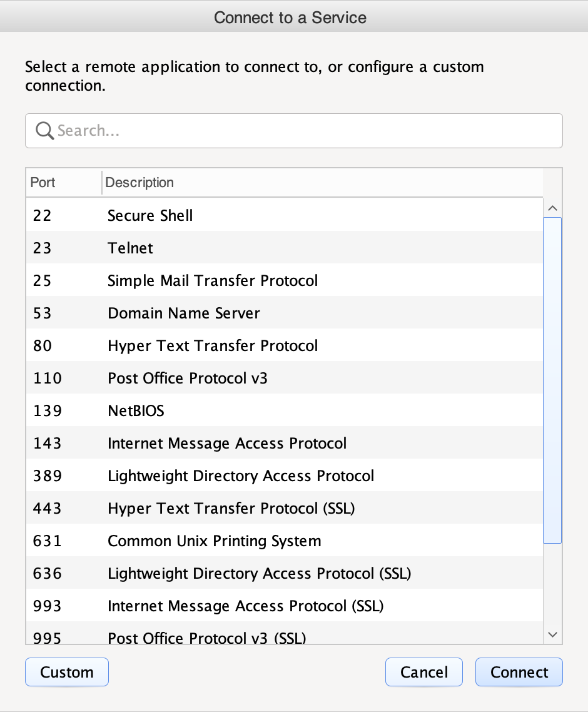Choose Lightweight Directory Access Protocol port 389
Image resolution: width=588 pixels, height=712 pixels.
(x=284, y=476)
